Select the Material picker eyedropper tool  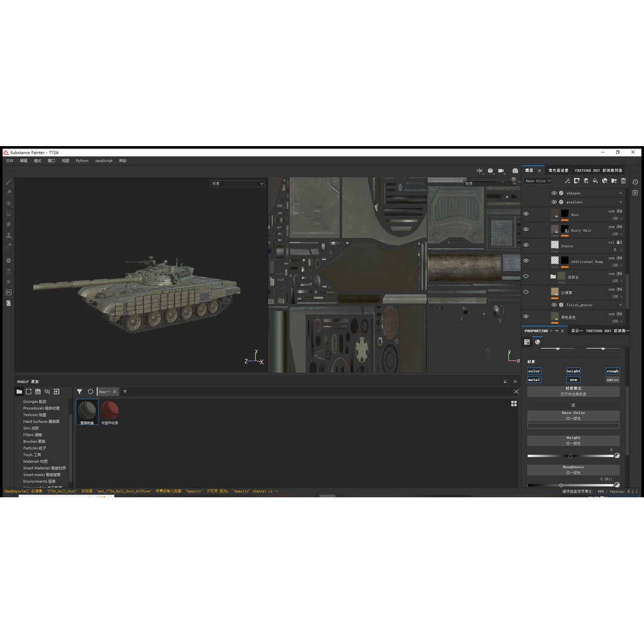[x=8, y=246]
